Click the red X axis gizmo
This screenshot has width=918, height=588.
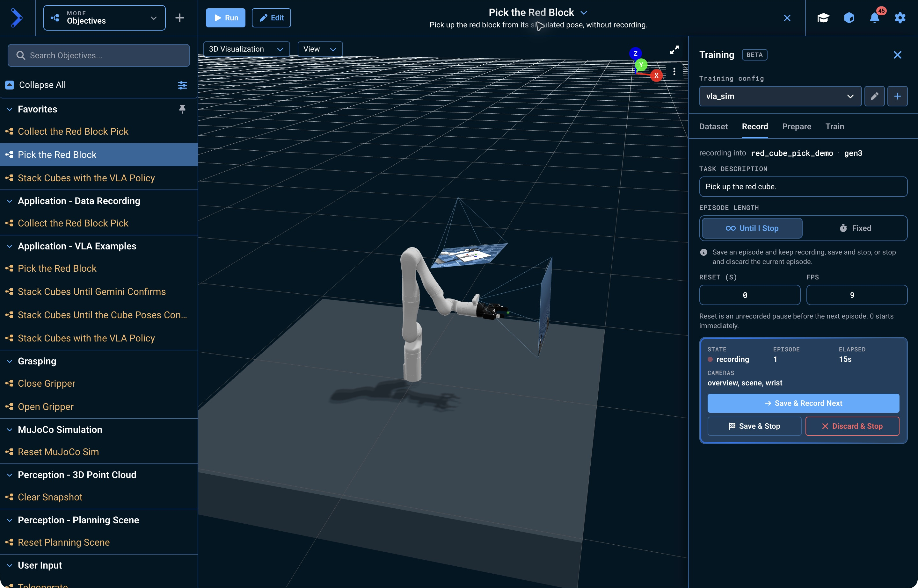coord(656,75)
